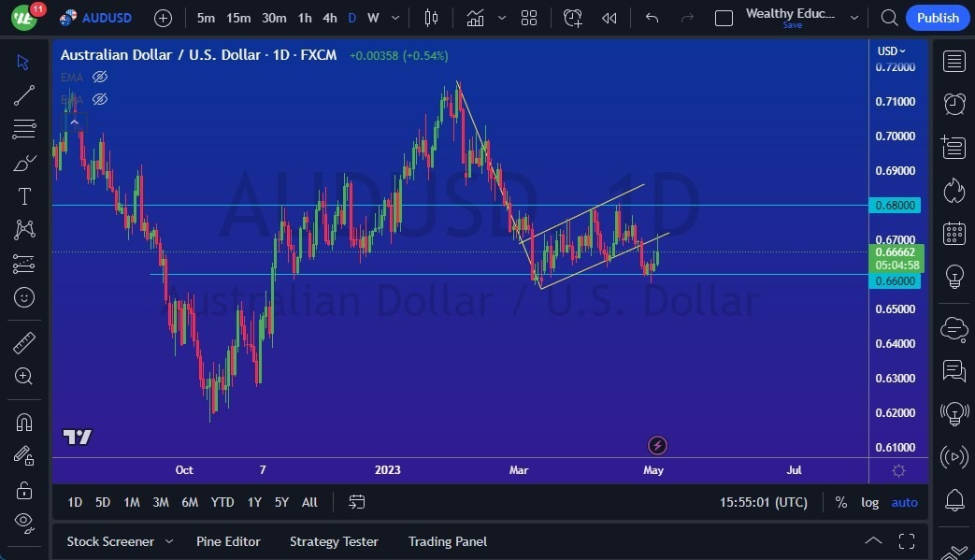Image resolution: width=975 pixels, height=560 pixels.
Task: Click the Publish button
Action: [937, 18]
